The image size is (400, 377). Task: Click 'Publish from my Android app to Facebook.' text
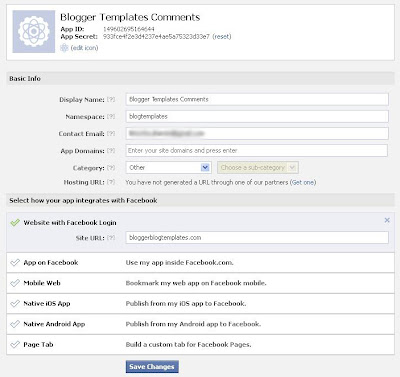[x=193, y=324]
